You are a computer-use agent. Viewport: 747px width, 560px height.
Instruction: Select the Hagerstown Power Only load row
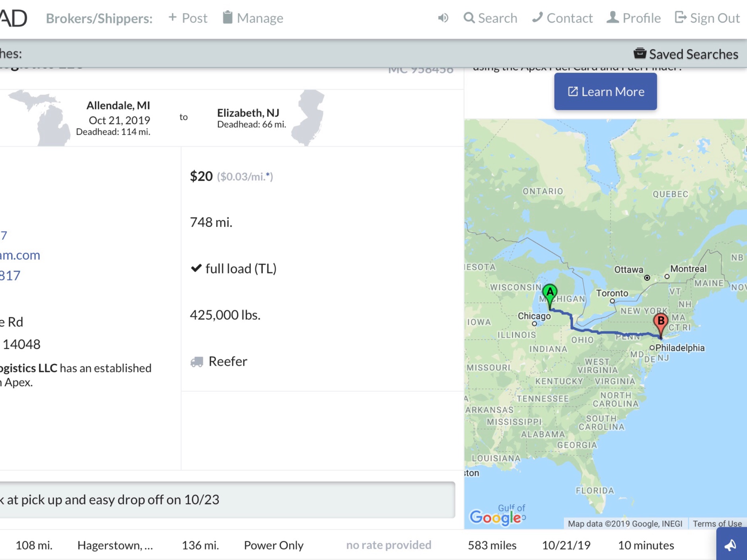pyautogui.click(x=274, y=545)
